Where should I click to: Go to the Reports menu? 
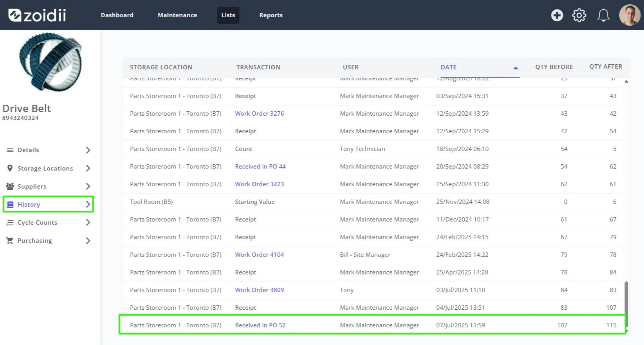coord(271,15)
